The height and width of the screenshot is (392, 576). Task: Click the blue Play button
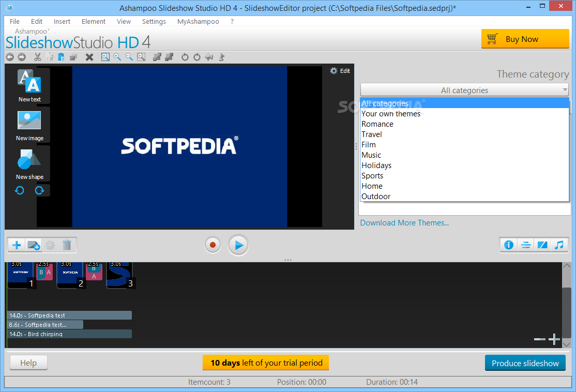point(238,245)
